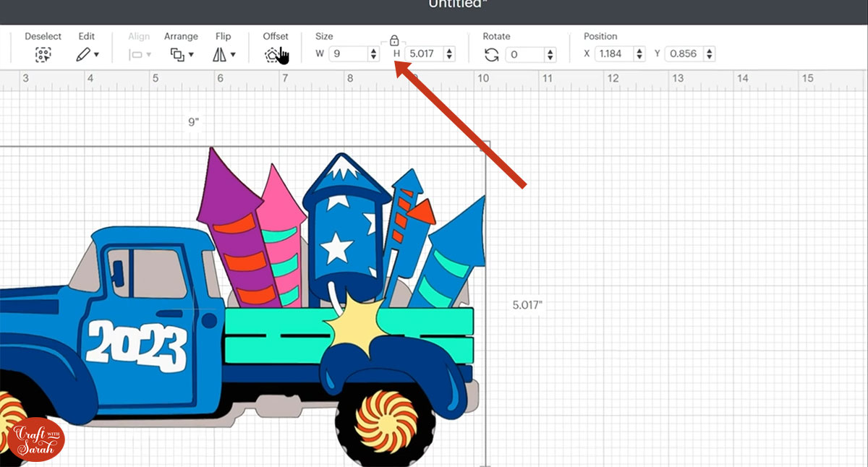
Task: Click the Size label in toolbar
Action: coord(324,36)
